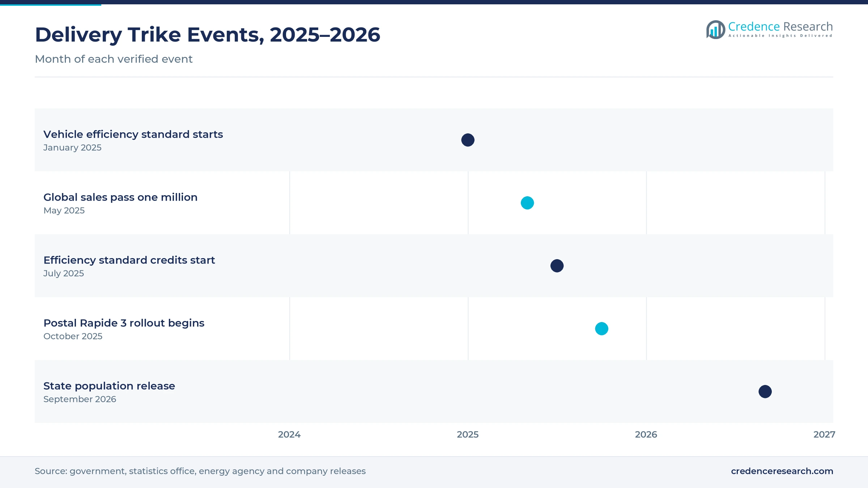Click the Credence Research logo icon

pos(715,30)
